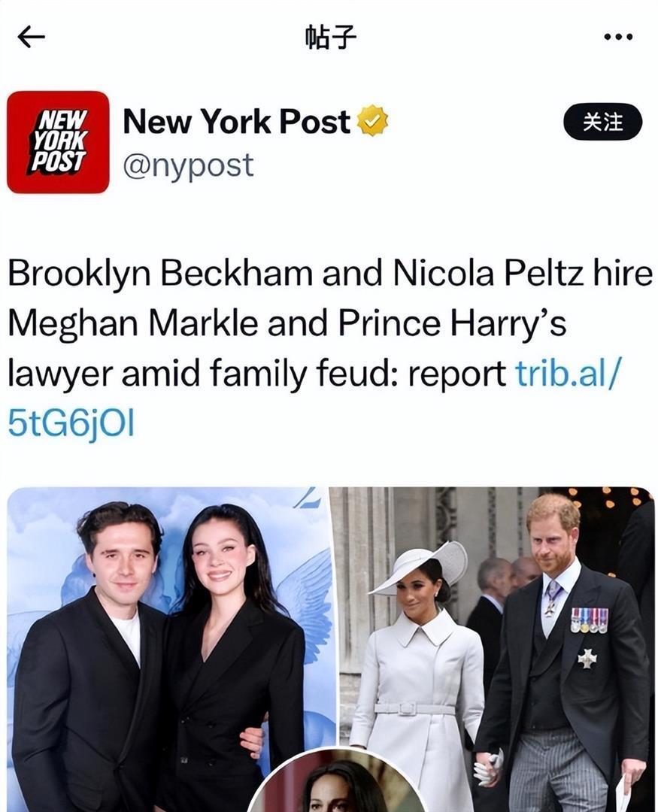This screenshot has height=812, width=658.
Task: Open the three-dot more options menu
Action: tap(618, 37)
